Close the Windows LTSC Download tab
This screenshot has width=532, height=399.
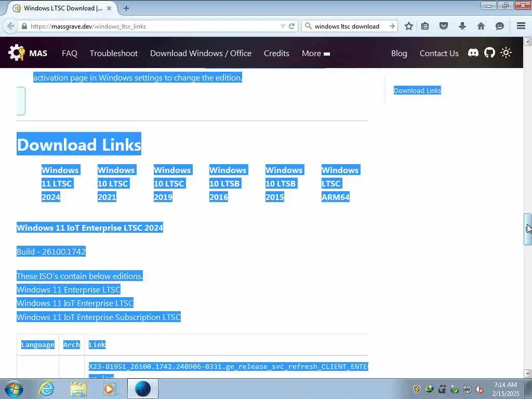109,8
